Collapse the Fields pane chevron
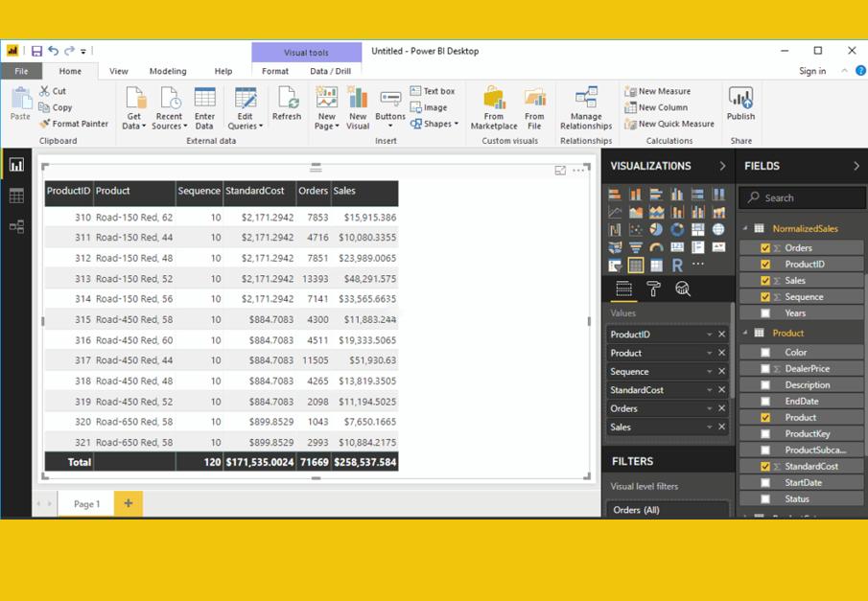This screenshot has height=601, width=868. (856, 166)
